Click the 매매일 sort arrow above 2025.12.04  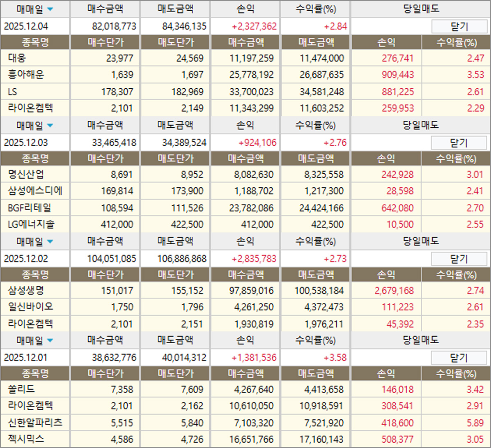click(x=50, y=9)
